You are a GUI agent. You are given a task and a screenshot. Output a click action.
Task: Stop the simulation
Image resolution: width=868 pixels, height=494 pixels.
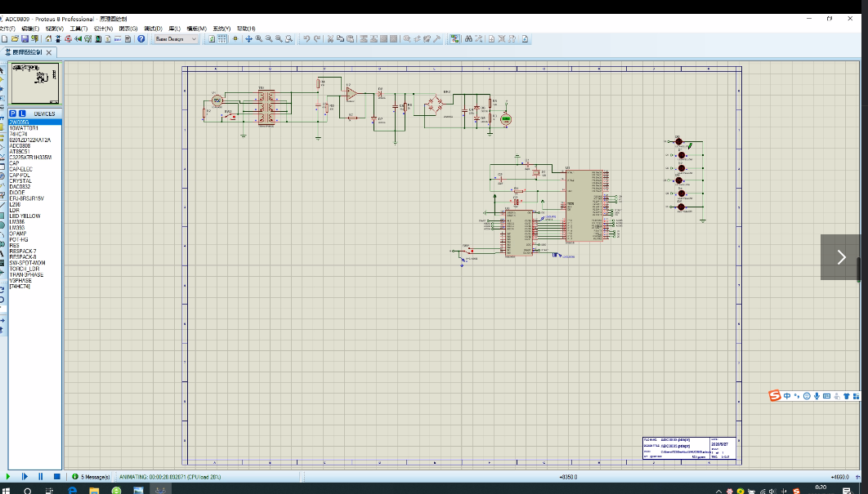tap(56, 476)
